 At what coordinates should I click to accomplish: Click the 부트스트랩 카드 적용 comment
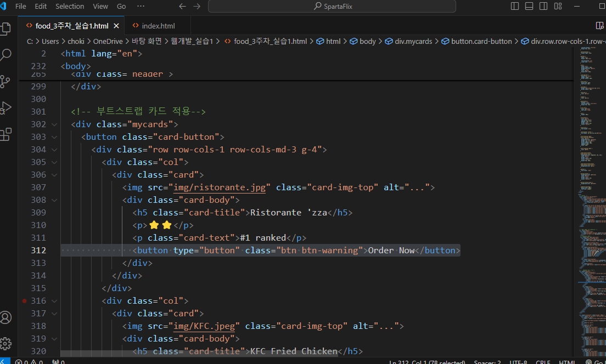pyautogui.click(x=138, y=111)
